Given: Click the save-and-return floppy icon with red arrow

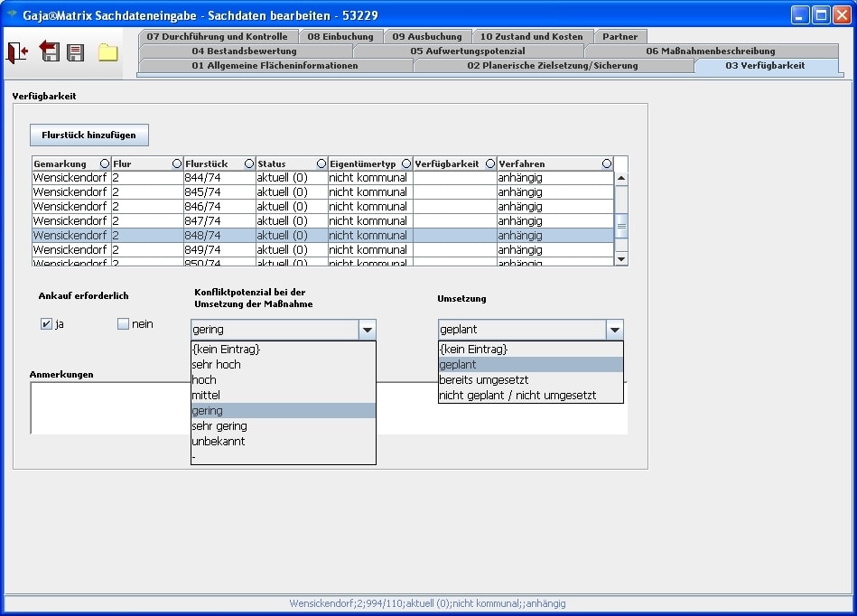Looking at the screenshot, I should point(49,51).
